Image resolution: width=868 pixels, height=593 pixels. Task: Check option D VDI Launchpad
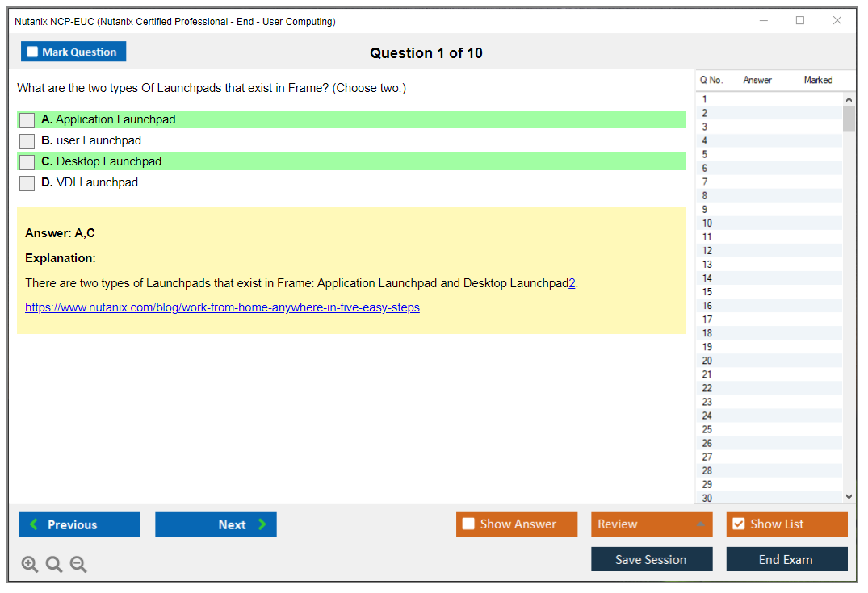point(27,183)
